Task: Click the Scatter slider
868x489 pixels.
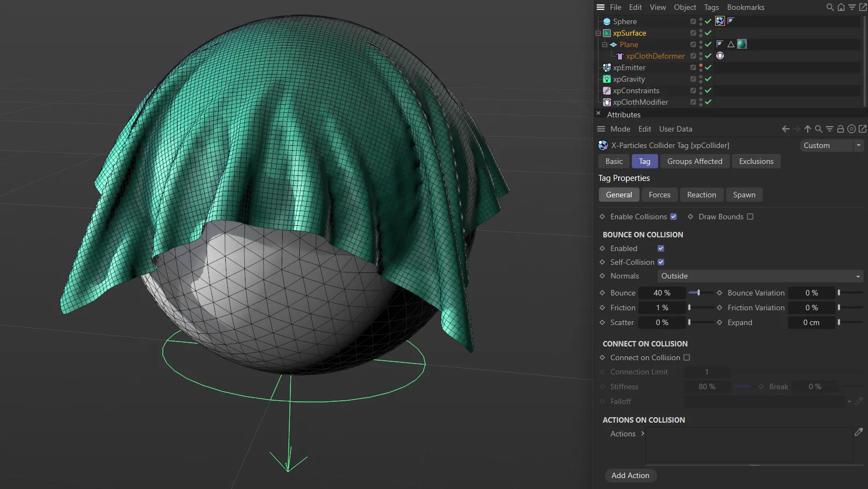Action: [700, 322]
